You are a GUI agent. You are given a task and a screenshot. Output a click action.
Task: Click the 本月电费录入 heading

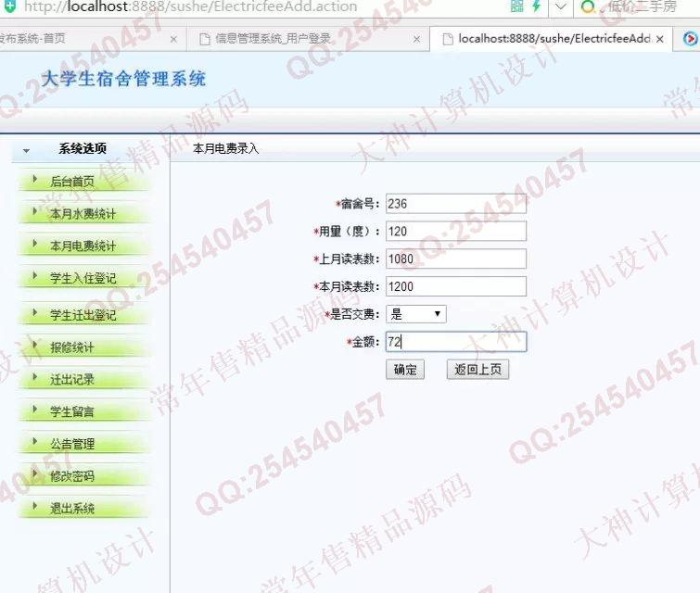[x=226, y=148]
